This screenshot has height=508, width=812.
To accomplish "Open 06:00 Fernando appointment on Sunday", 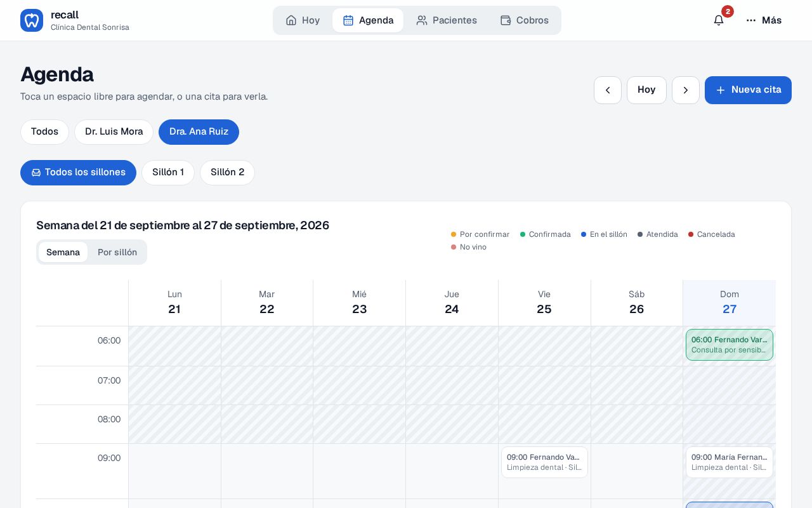I will click(x=730, y=345).
